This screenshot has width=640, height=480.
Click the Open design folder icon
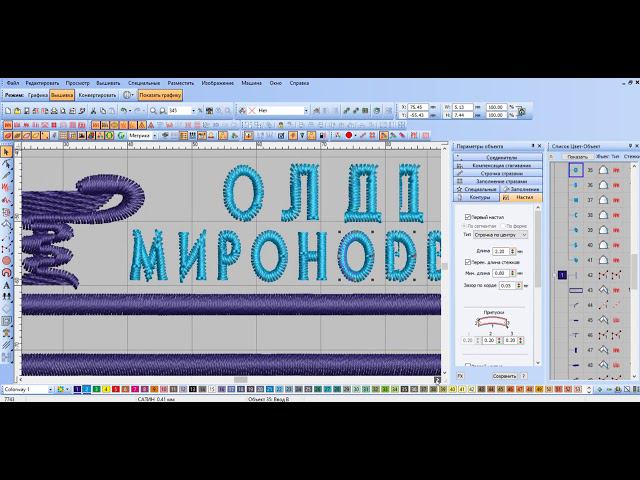pos(17,111)
